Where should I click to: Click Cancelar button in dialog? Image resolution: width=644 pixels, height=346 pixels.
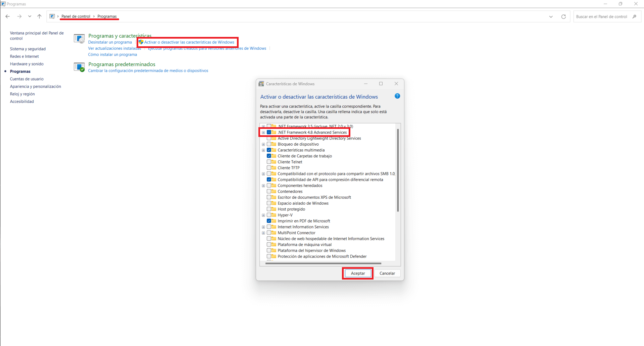[387, 274]
